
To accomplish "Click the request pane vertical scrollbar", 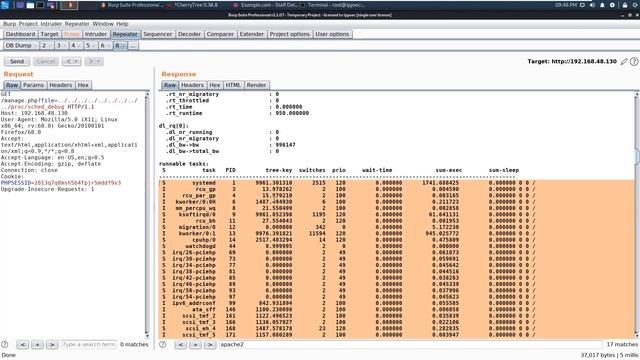I will (x=147, y=214).
